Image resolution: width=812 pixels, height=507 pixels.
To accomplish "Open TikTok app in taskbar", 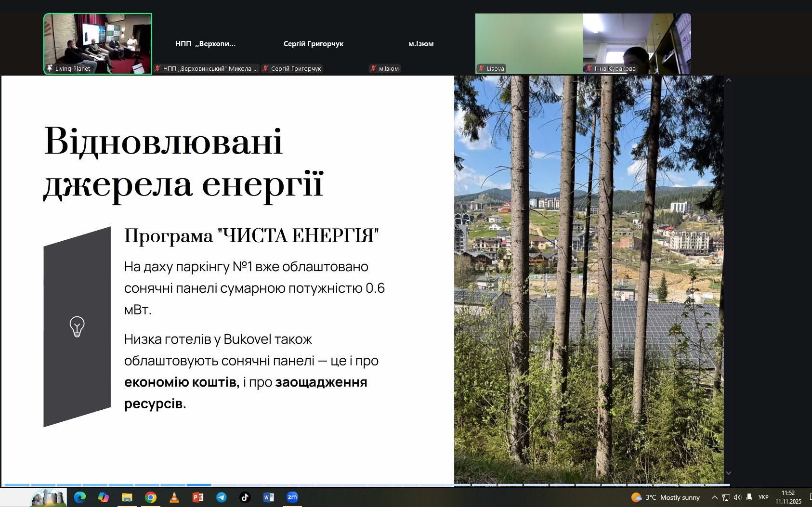I will [245, 497].
